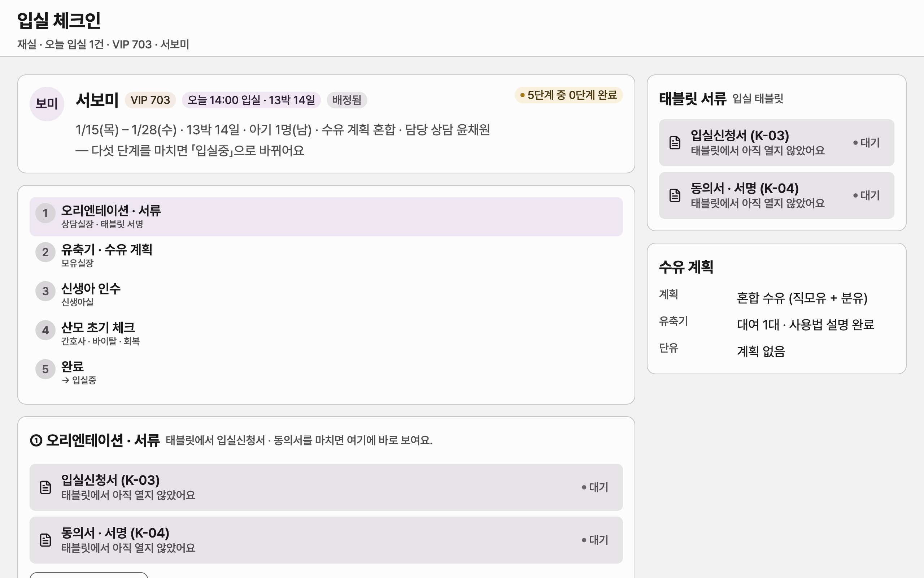Click step number 5 circle
This screenshot has width=924, height=578.
[x=45, y=369]
